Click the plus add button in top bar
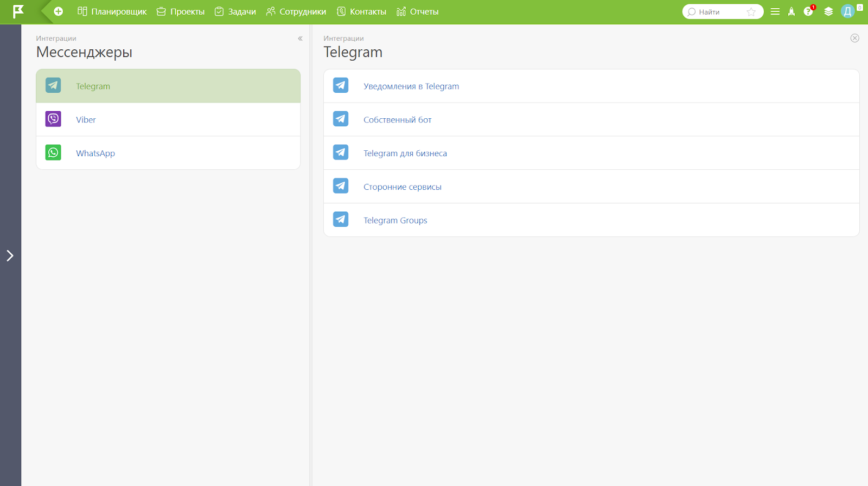 pyautogui.click(x=59, y=11)
